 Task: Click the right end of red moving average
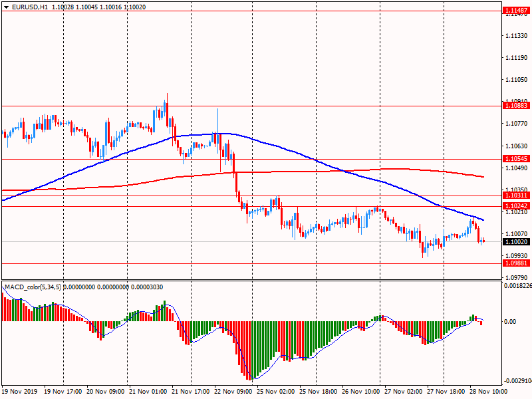click(x=483, y=177)
